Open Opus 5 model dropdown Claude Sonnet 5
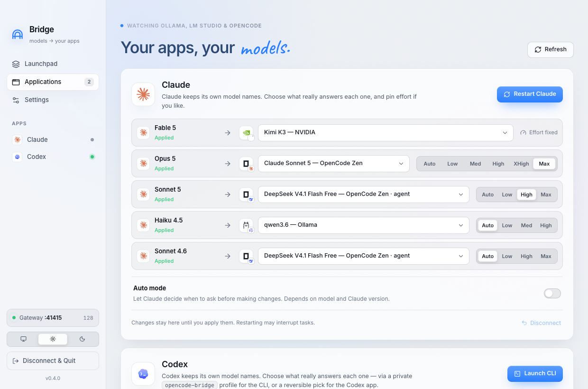 coord(334,164)
